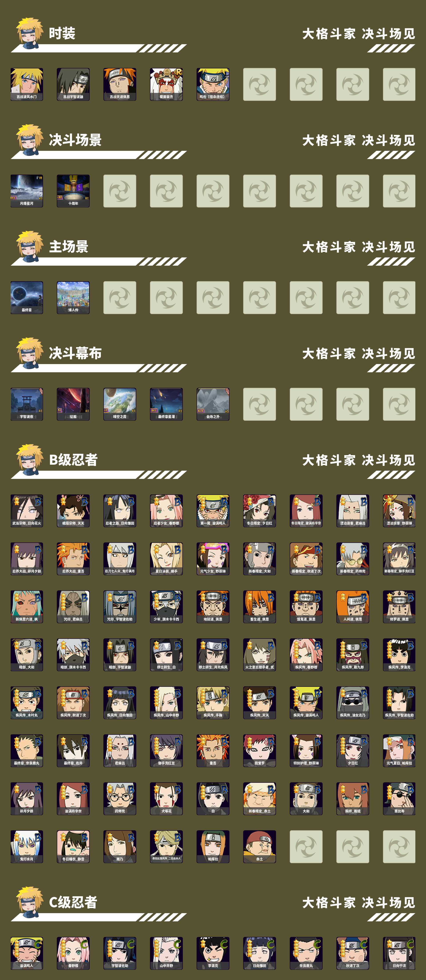Image resolution: width=426 pixels, height=980 pixels.
Task: Click the C-rank 李洛克 ninja icon
Action: point(213,953)
